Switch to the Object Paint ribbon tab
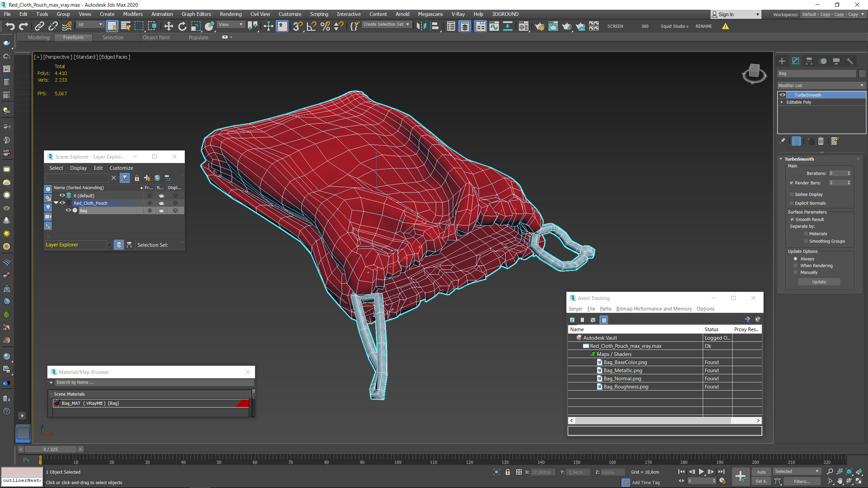The height and width of the screenshot is (488, 868). pos(156,38)
